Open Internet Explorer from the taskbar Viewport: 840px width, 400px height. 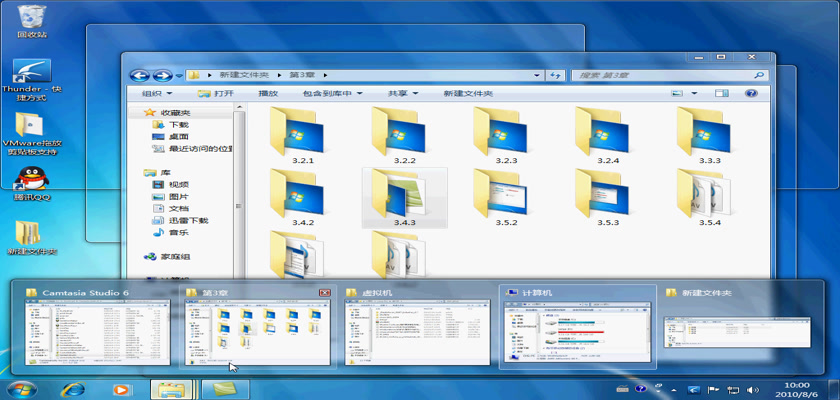[73, 388]
